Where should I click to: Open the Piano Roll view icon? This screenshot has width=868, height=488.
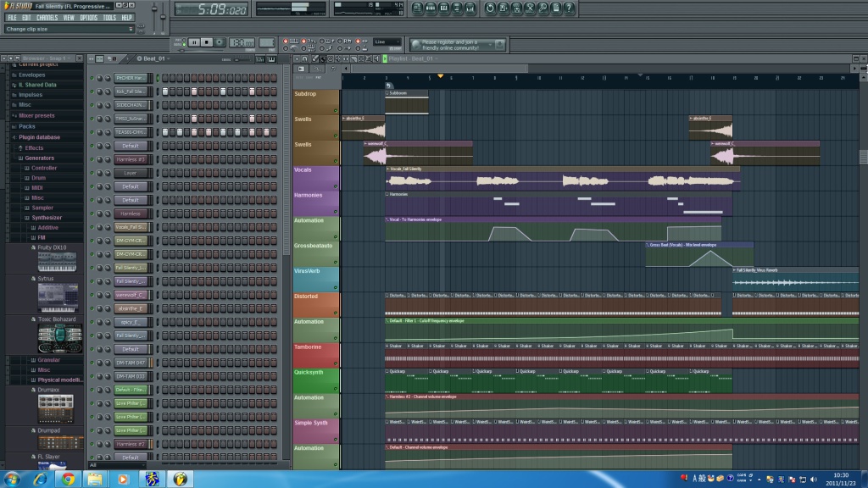point(444,8)
